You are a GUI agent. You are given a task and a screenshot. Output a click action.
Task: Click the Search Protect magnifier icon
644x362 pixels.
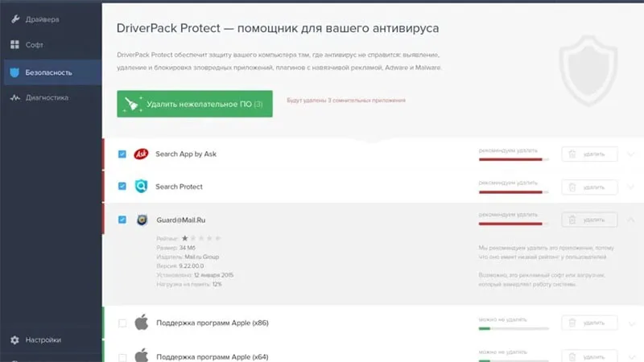[x=142, y=187]
